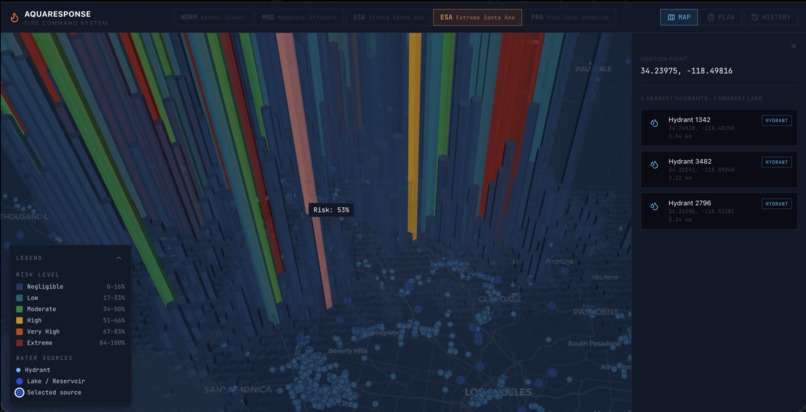The image size is (806, 412).
Task: Click the AquaResponse flame logo icon
Action: (14, 18)
